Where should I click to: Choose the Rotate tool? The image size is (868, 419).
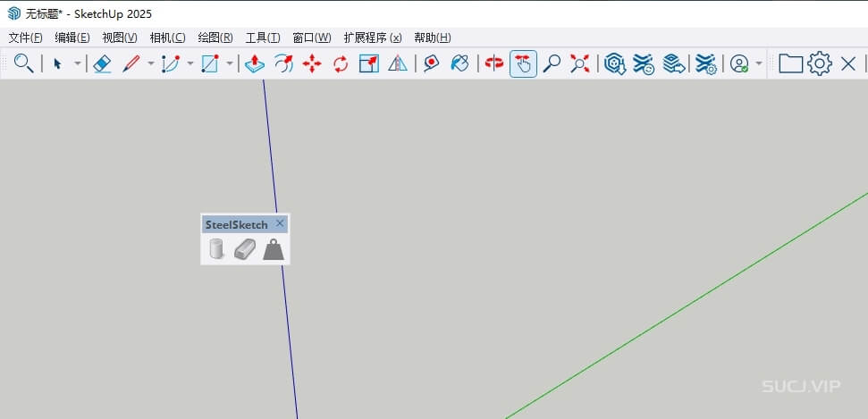tap(341, 63)
